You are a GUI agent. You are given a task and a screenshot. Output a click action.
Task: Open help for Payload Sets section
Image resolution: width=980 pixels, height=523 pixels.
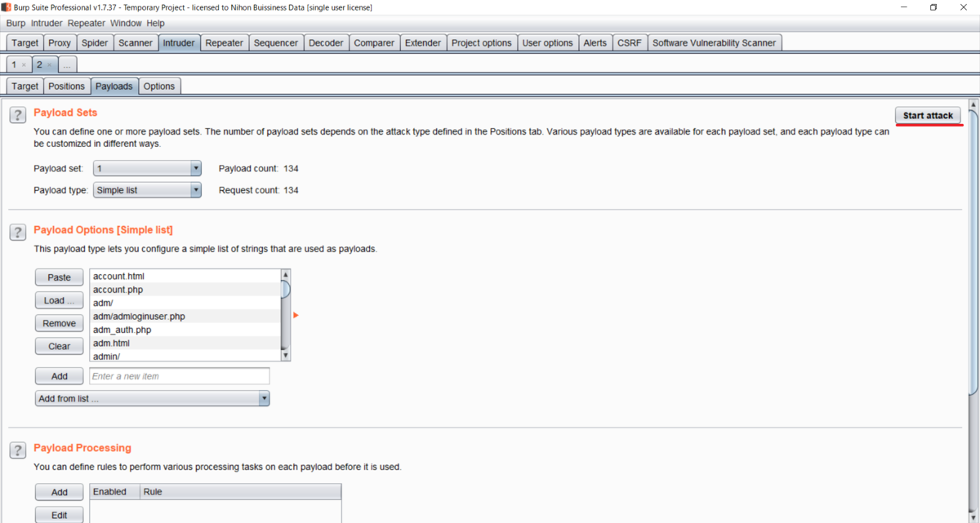(x=17, y=115)
